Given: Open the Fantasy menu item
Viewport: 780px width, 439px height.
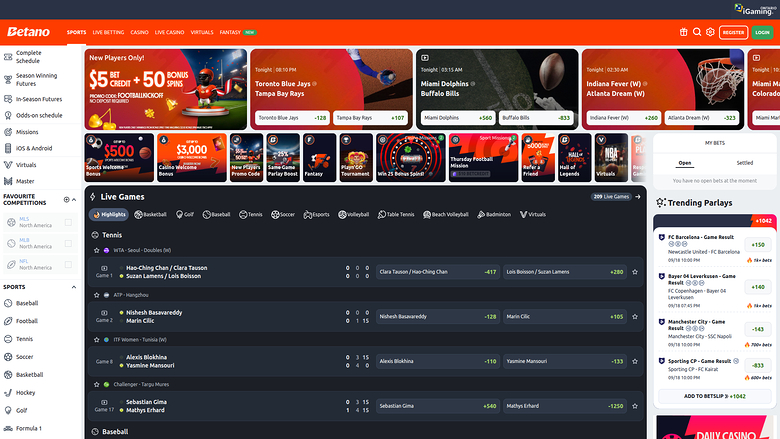Looking at the screenshot, I should (230, 32).
